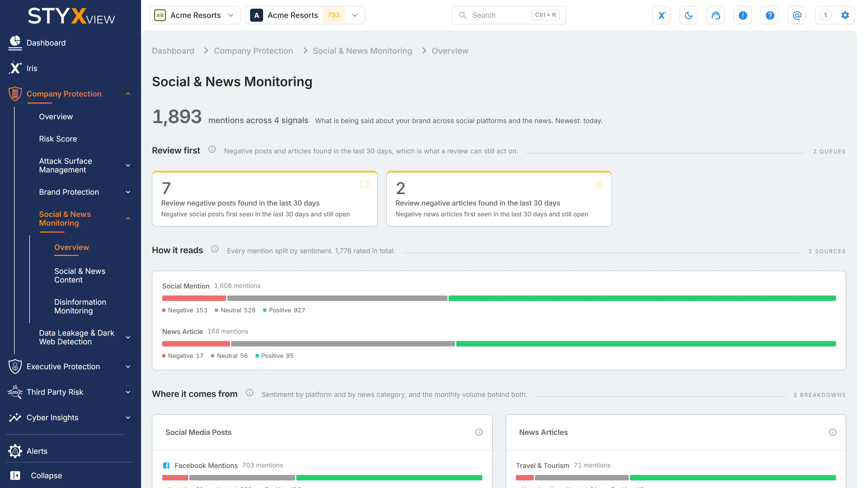
Task: Click Dashboard breadcrumb link
Action: pos(173,51)
